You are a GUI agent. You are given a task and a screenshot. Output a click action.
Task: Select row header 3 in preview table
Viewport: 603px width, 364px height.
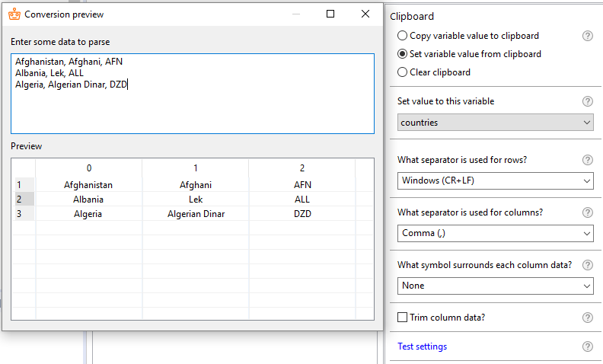[x=24, y=214]
